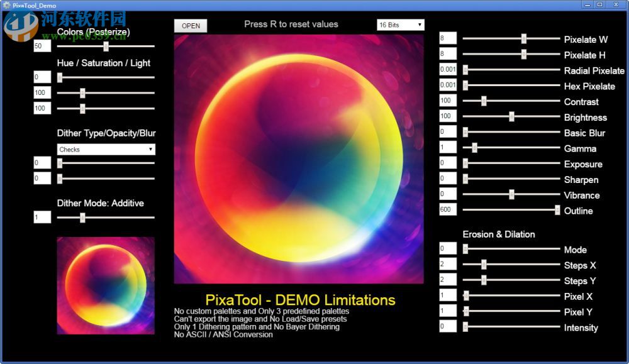Adjust the Dither Mode Additive slider

82,217
